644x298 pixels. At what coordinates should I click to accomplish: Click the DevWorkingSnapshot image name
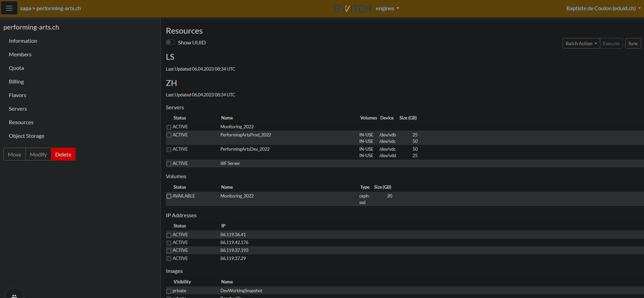click(241, 291)
